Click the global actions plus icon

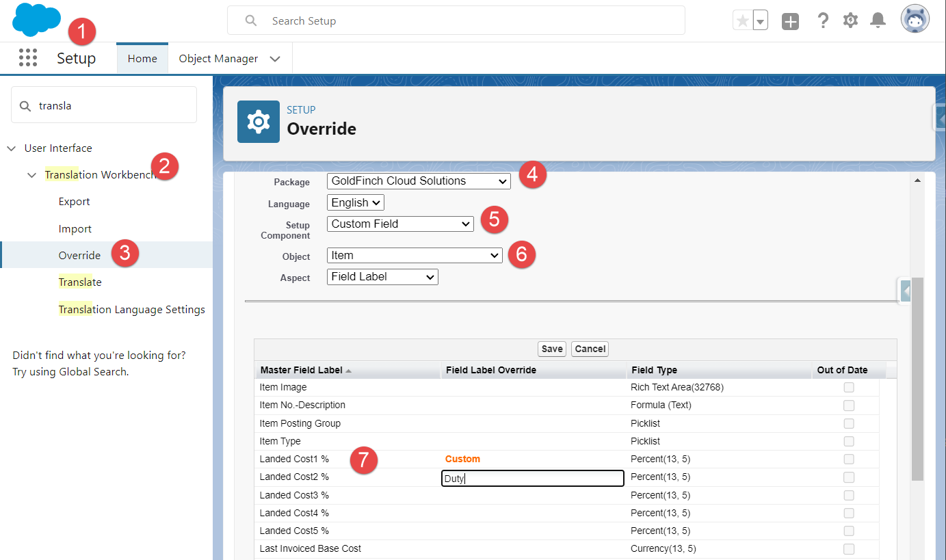click(x=790, y=21)
